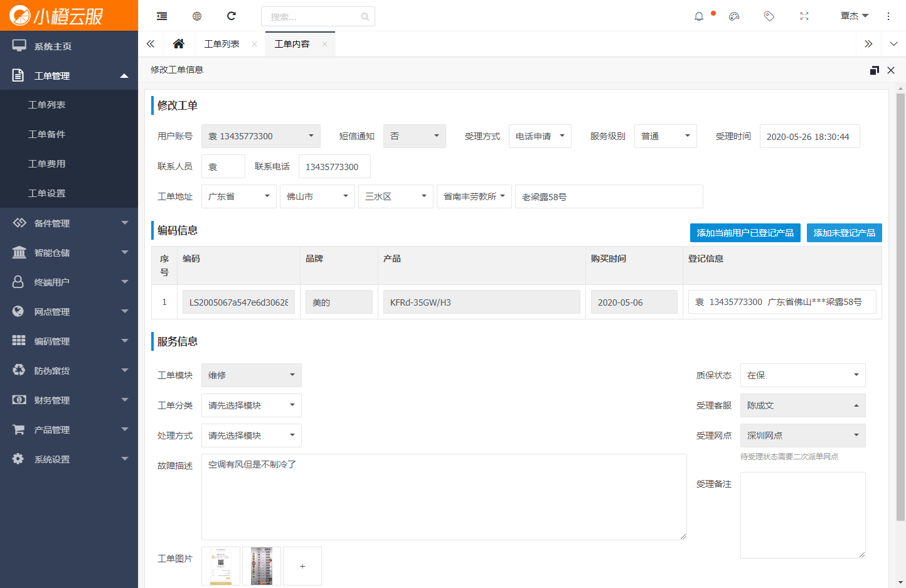Click the search magnifier icon
Image resolution: width=906 pixels, height=588 pixels.
tap(365, 17)
